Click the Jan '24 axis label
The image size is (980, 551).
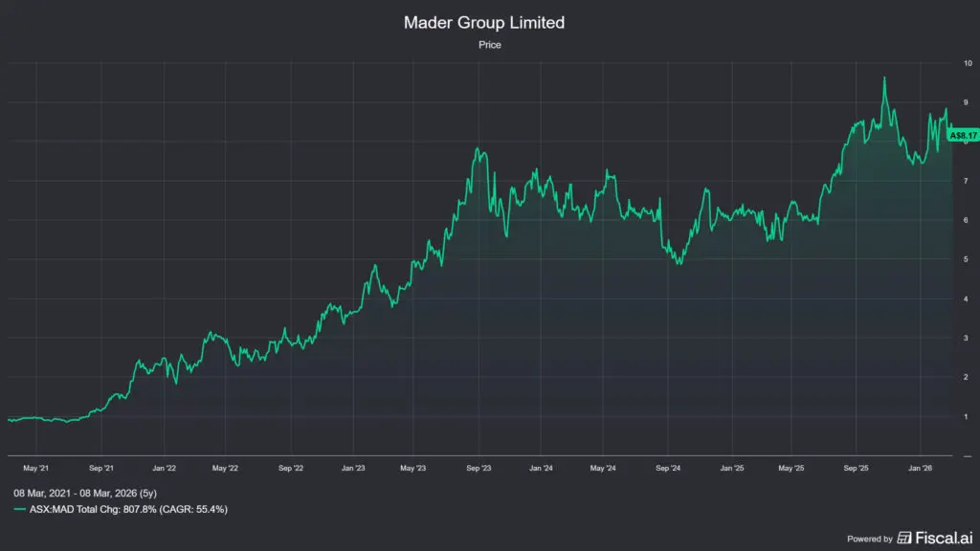coord(539,468)
